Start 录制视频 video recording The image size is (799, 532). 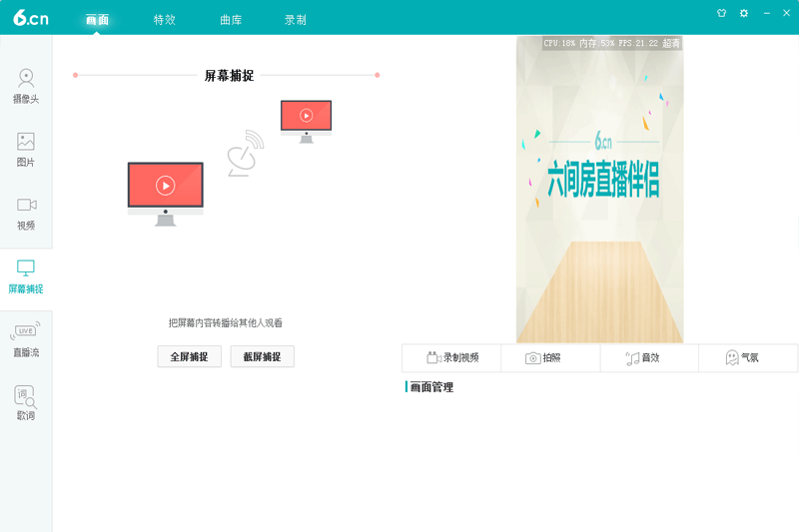pyautogui.click(x=451, y=358)
